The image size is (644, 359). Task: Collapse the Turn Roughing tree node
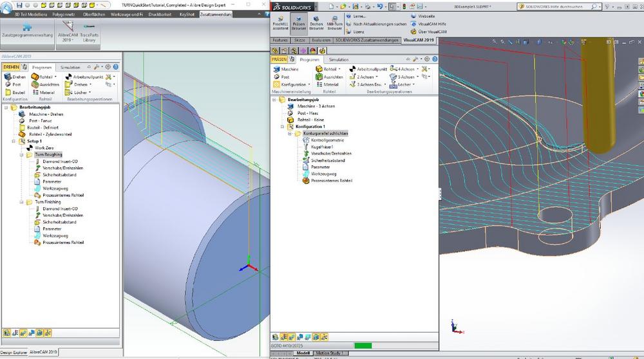coord(21,154)
